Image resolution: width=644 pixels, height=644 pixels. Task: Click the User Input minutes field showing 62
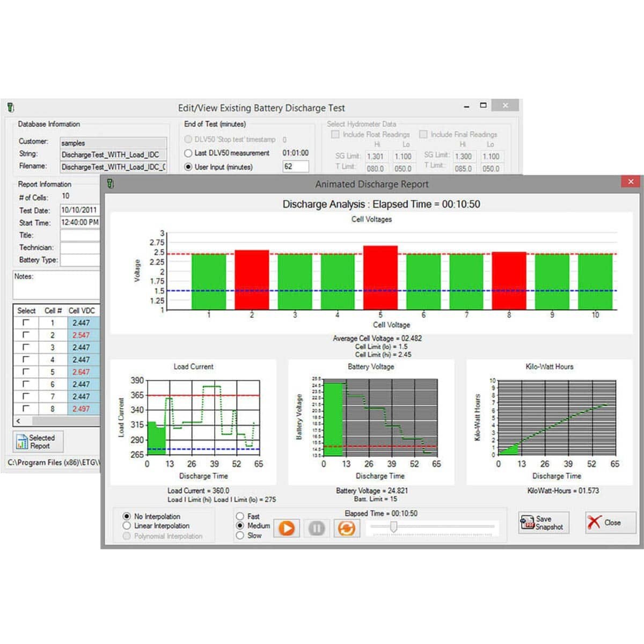[296, 166]
